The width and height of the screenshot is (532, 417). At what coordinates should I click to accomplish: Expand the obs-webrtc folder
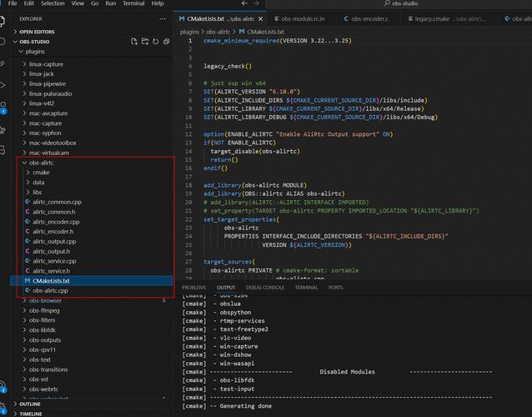[92, 389]
